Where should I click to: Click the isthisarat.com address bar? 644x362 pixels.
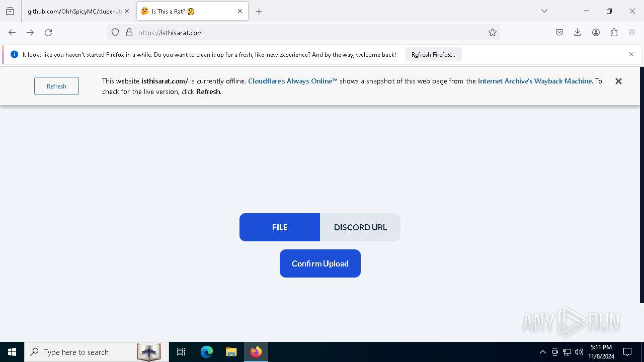tap(304, 33)
